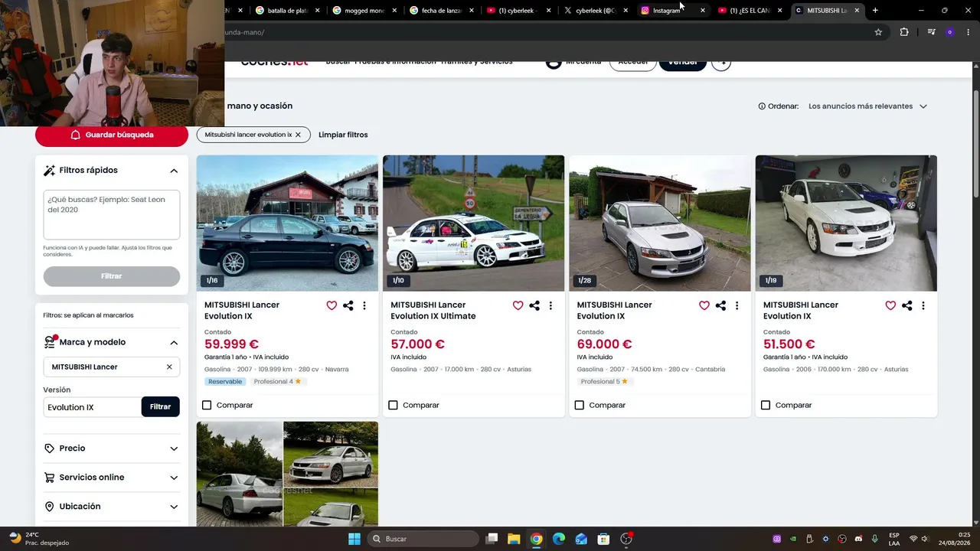Click the 'Profesional 5' seller rating badge
Image resolution: width=980 pixels, height=551 pixels.
[x=604, y=381]
